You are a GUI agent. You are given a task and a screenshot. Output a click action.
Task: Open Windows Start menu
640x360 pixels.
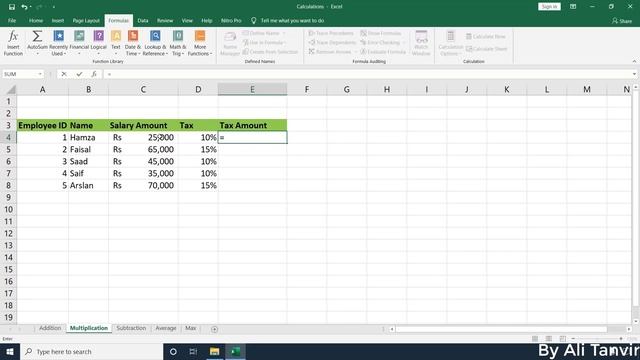click(10, 351)
